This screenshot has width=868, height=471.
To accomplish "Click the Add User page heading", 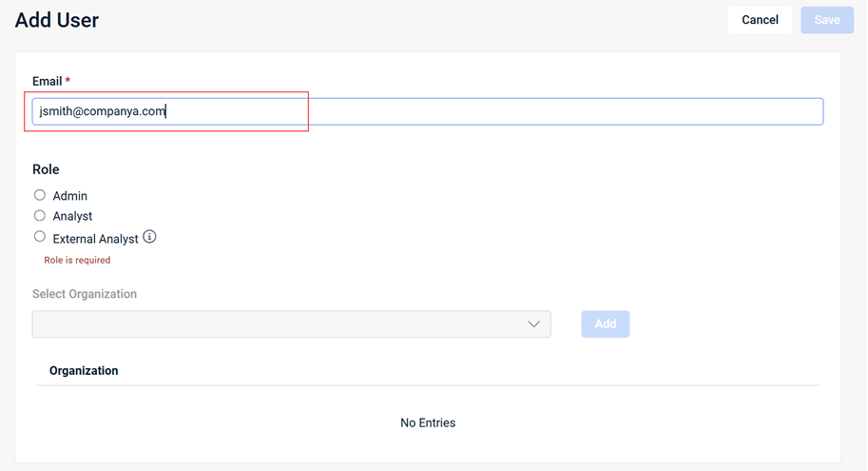I will tap(57, 20).
